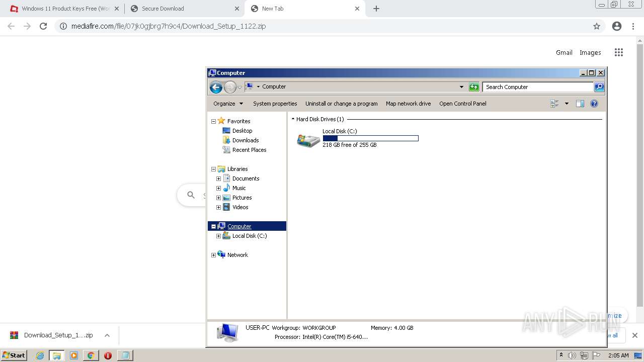Go back using Explorer's blue back arrow

[x=216, y=87]
